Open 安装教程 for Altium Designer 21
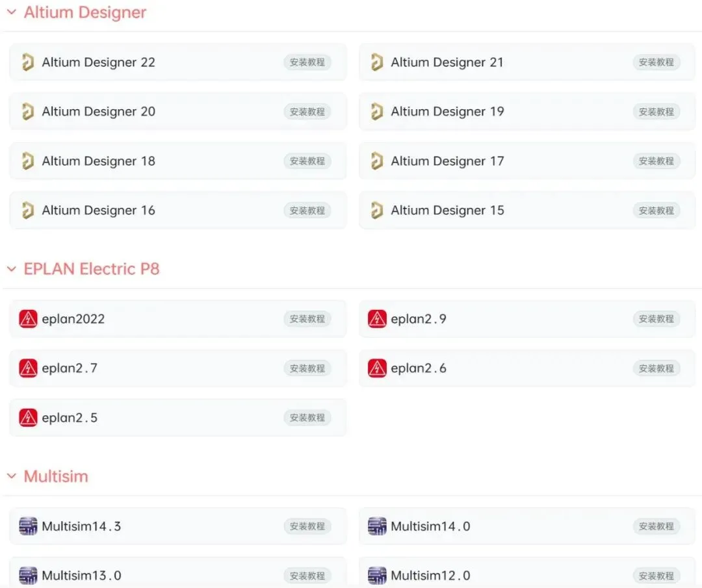The image size is (702, 588). [656, 62]
